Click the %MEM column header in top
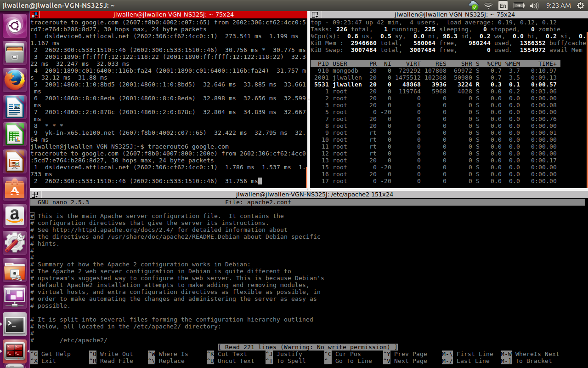 [x=513, y=64]
